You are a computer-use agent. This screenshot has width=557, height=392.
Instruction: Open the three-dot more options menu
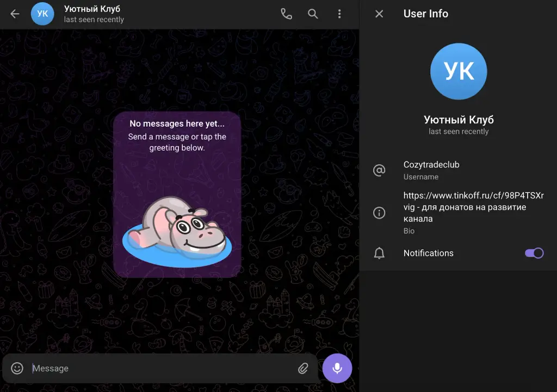339,14
